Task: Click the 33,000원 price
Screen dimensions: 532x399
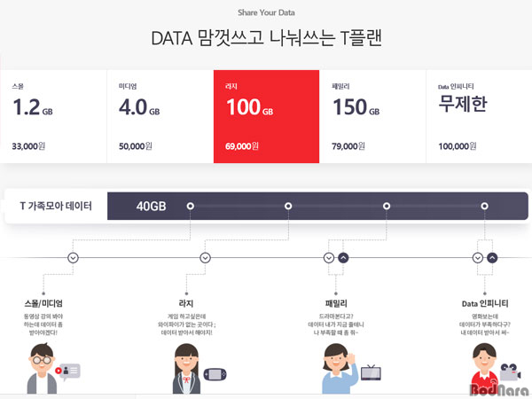Action: tap(28, 146)
